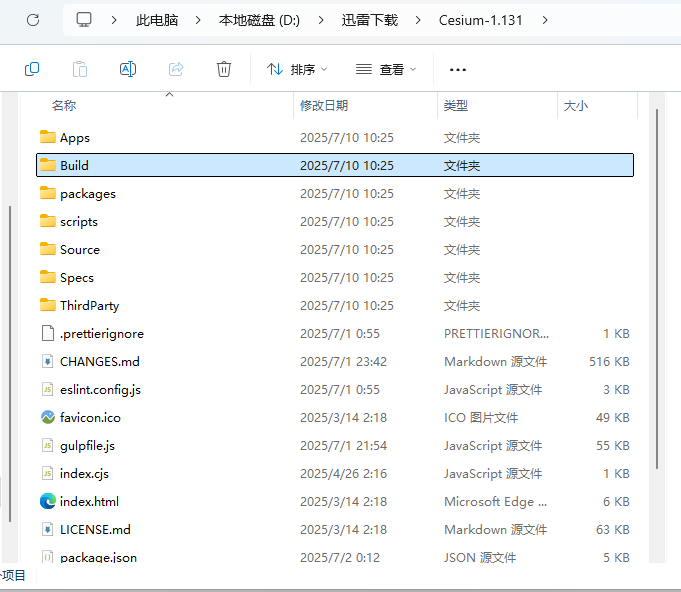Click the packages folder icon

tap(48, 193)
